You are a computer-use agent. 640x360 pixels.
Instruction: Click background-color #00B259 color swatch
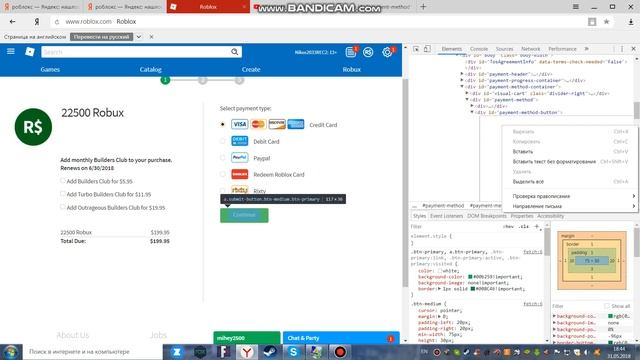pos(470,277)
